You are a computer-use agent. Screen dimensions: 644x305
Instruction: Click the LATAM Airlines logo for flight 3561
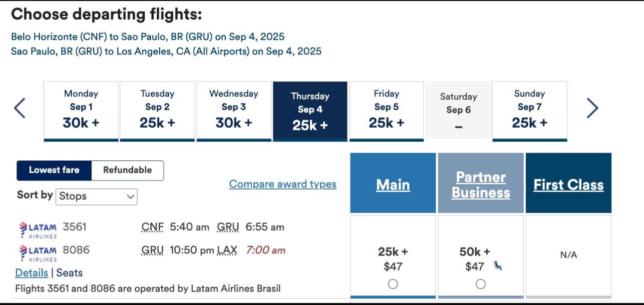point(37,229)
